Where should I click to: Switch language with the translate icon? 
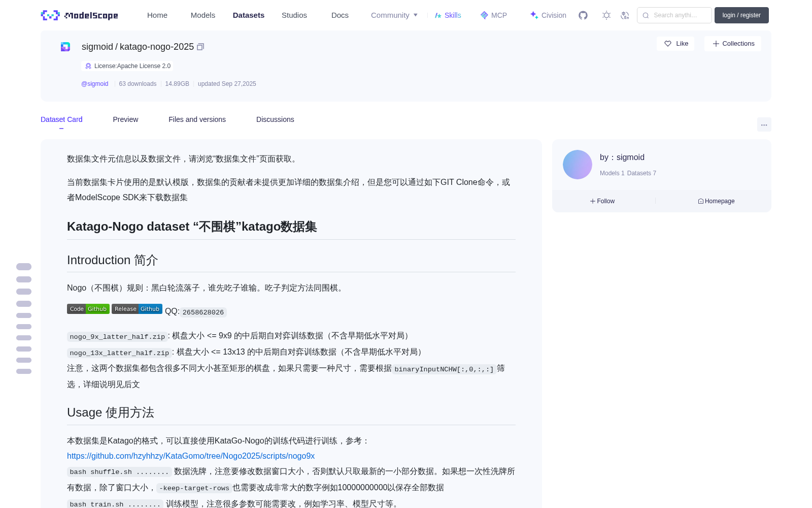pos(625,15)
